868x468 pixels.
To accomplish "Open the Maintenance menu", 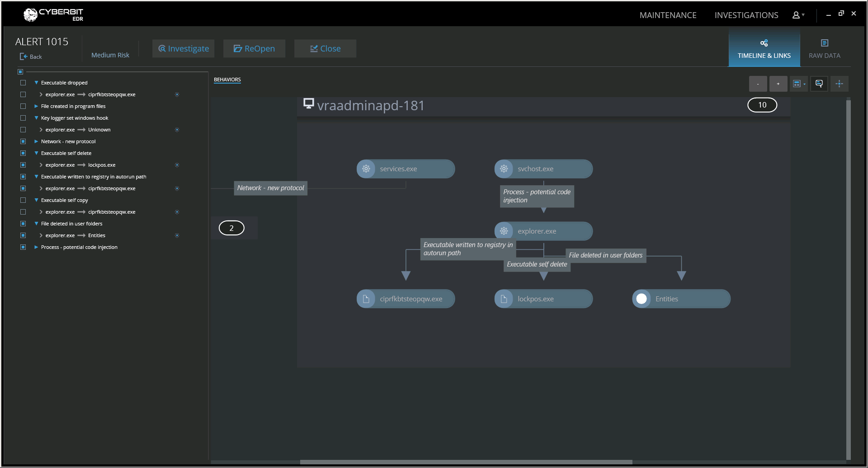I will 668,15.
